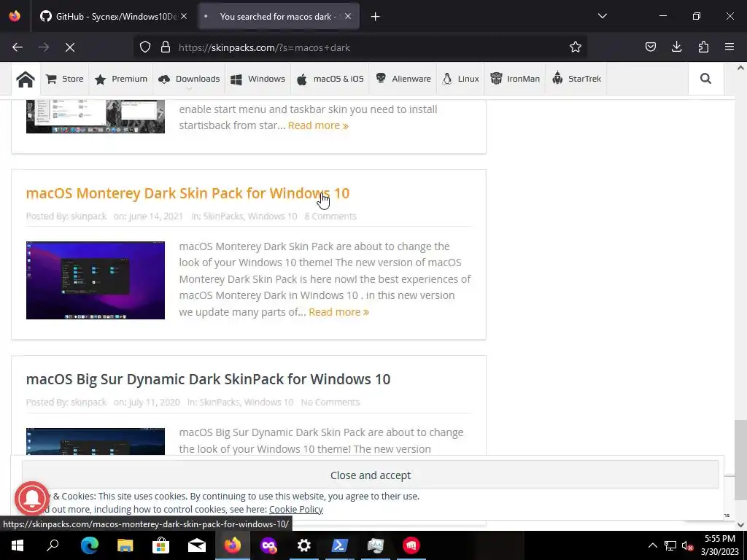Open the 8 Comments link

[330, 216]
